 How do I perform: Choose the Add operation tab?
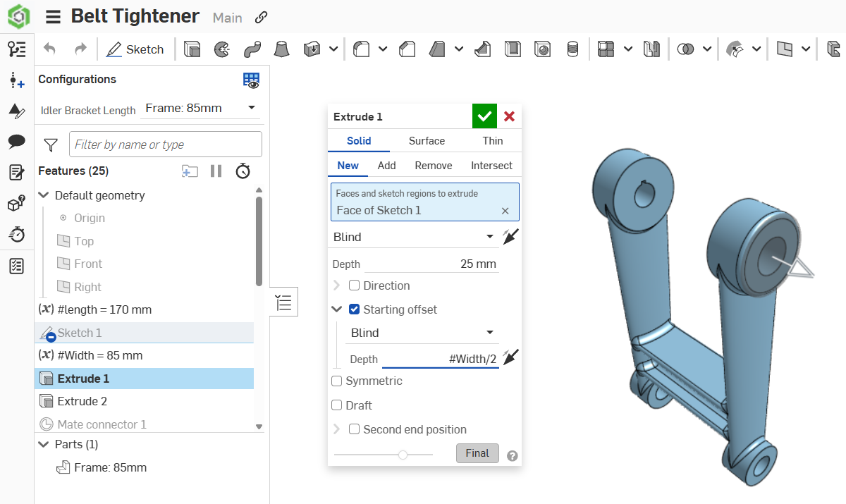386,166
